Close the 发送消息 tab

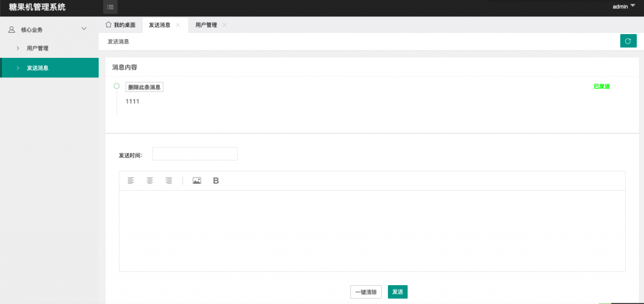[178, 25]
